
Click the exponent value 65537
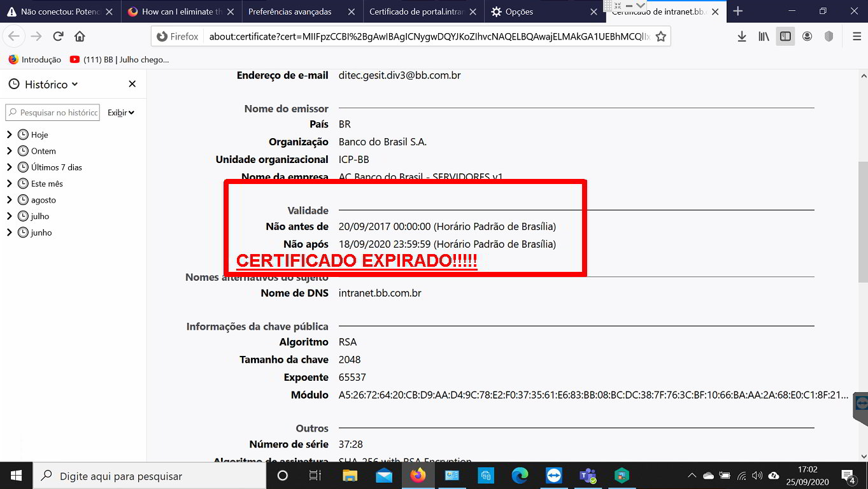pyautogui.click(x=352, y=378)
